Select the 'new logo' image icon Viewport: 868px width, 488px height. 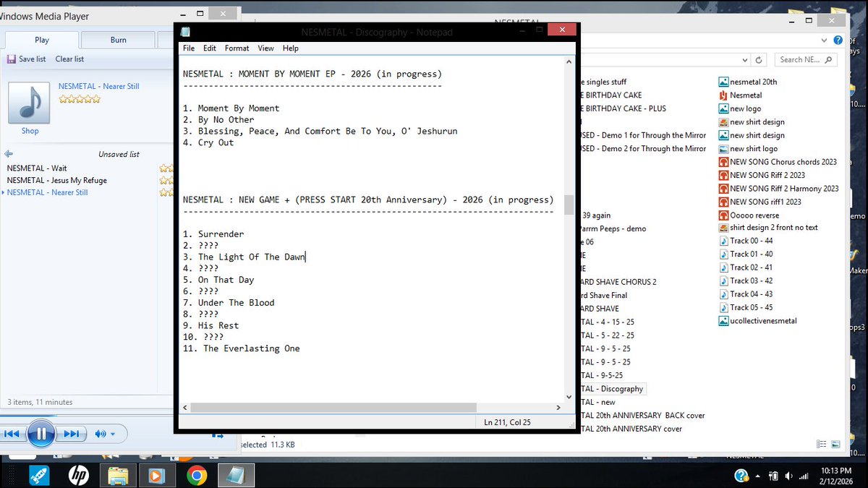tap(723, 108)
